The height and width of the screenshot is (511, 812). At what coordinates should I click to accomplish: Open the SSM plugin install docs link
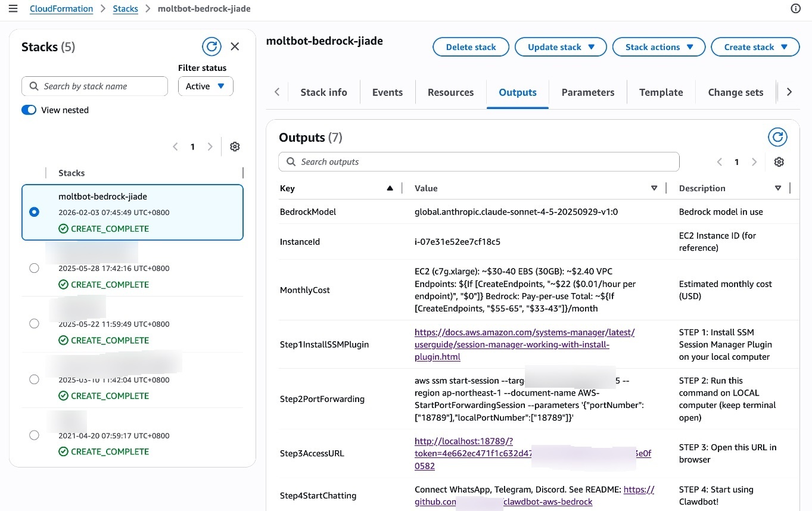525,345
